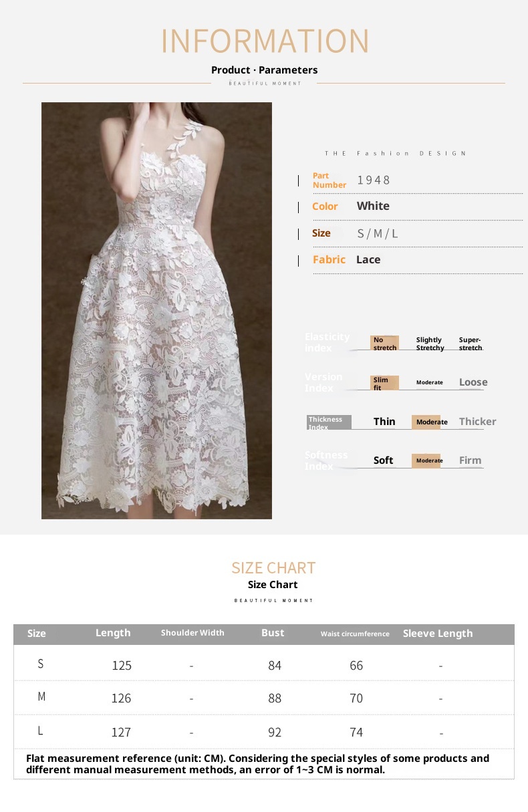Select the Firm softness option
This screenshot has height=812, width=528.
[x=470, y=460]
